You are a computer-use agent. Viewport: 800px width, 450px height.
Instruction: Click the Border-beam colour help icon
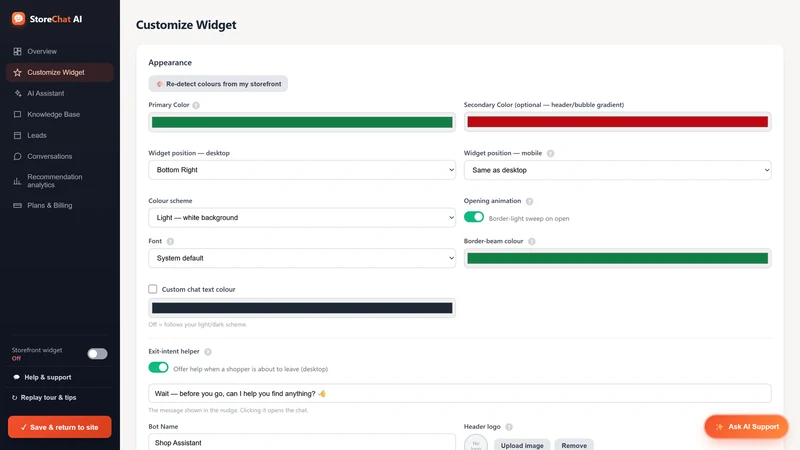click(x=532, y=241)
